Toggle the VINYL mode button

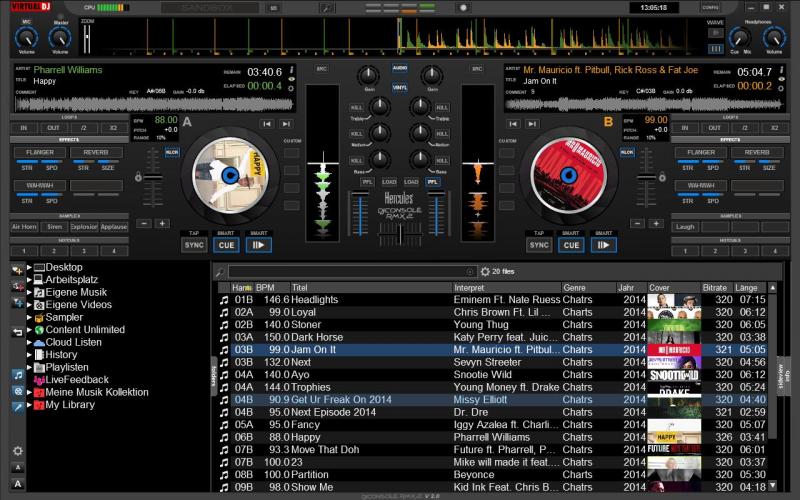(x=400, y=88)
